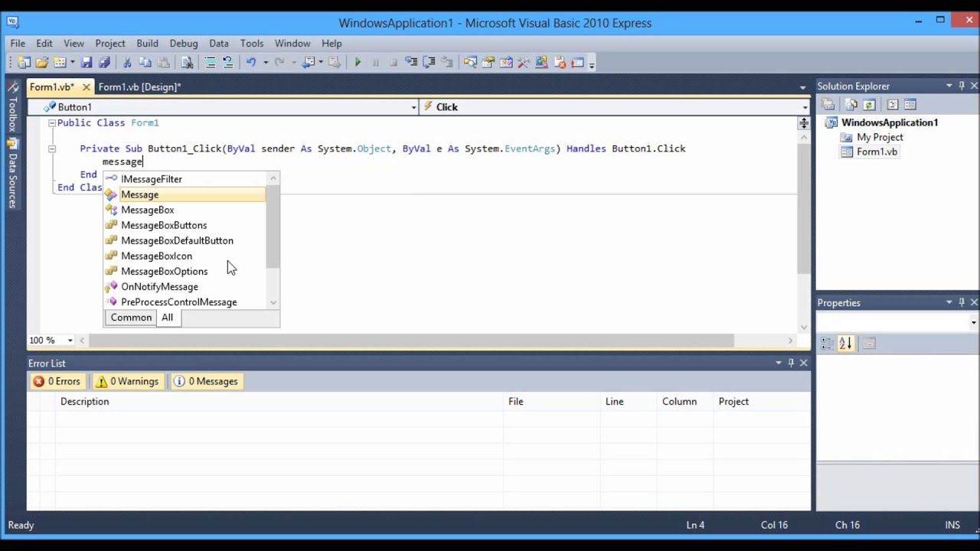This screenshot has width=980, height=551.
Task: Click Show All Files in Solution Explorer
Action: (x=851, y=105)
